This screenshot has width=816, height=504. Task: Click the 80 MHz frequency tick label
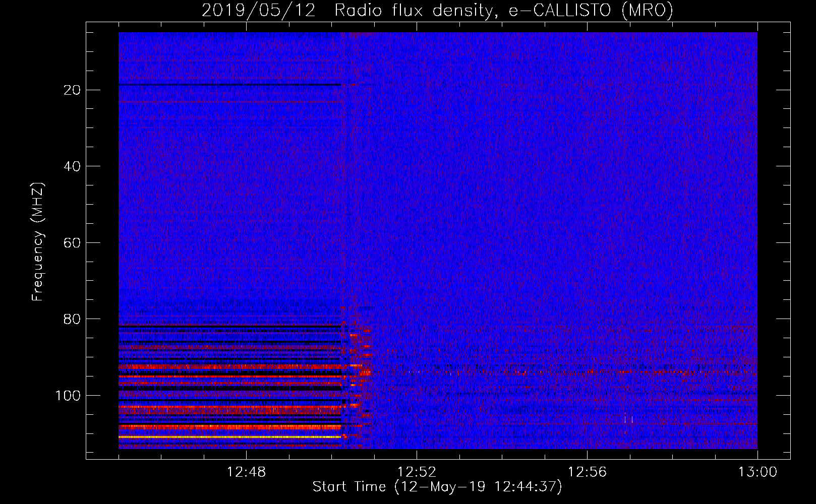pyautogui.click(x=73, y=320)
